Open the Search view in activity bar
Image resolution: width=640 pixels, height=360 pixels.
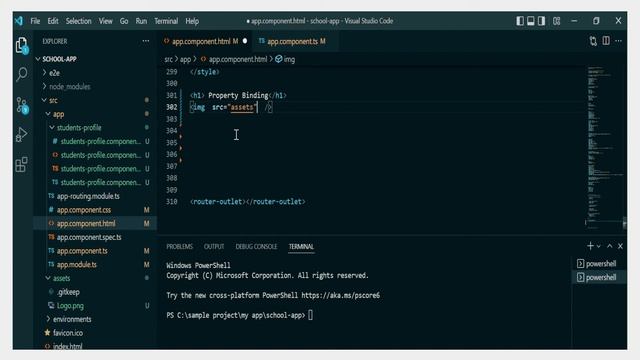click(x=22, y=75)
